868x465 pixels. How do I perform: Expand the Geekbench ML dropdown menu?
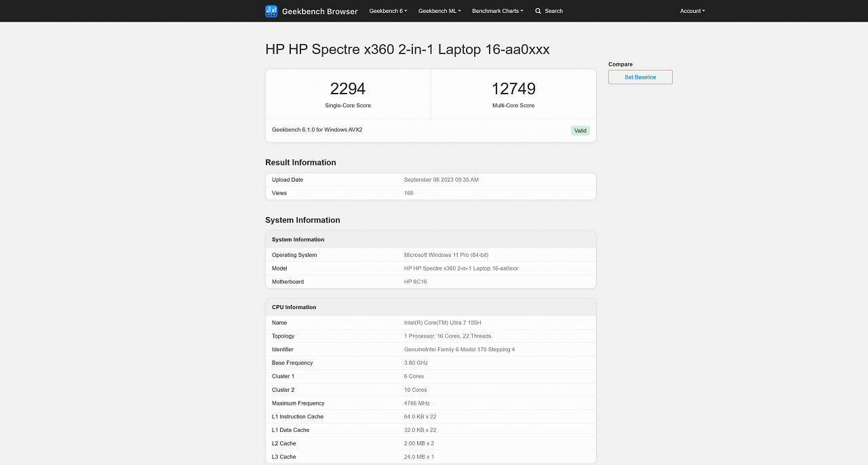pyautogui.click(x=439, y=11)
